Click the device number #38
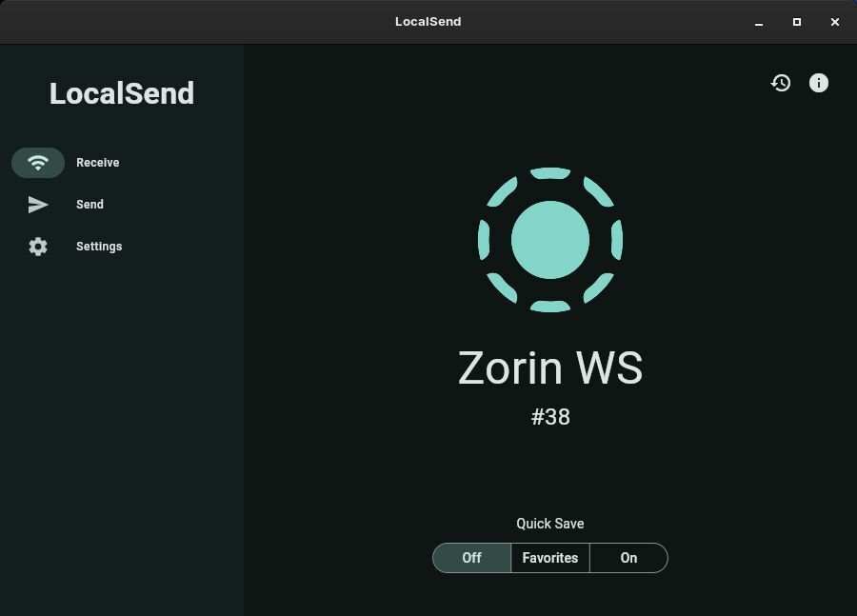Image resolution: width=857 pixels, height=616 pixels. [550, 417]
